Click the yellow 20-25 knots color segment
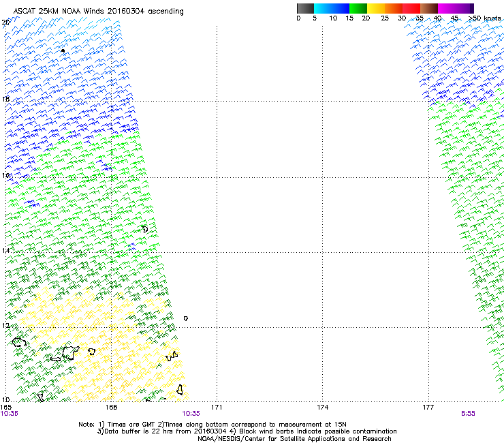This screenshot has height=443, width=504. [376, 8]
